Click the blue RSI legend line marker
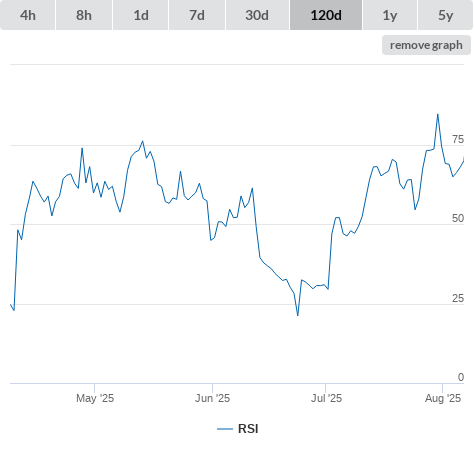Image resolution: width=474 pixels, height=455 pixels. (x=225, y=429)
